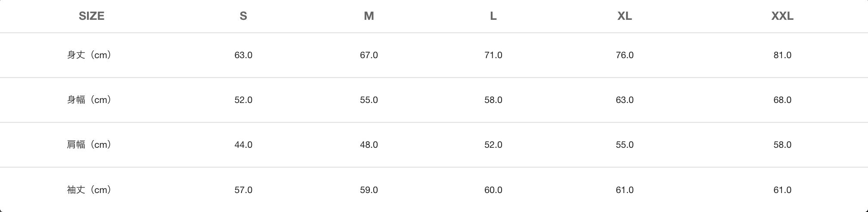The height and width of the screenshot is (212, 868).
Task: Select the 肩幅 value 55.0 for size XL
Action: 624,145
